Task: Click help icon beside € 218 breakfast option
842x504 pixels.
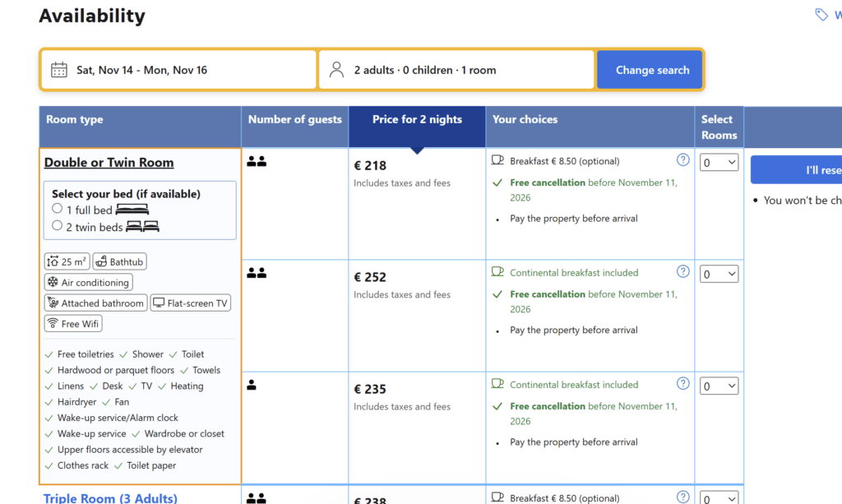Action: coord(682,160)
